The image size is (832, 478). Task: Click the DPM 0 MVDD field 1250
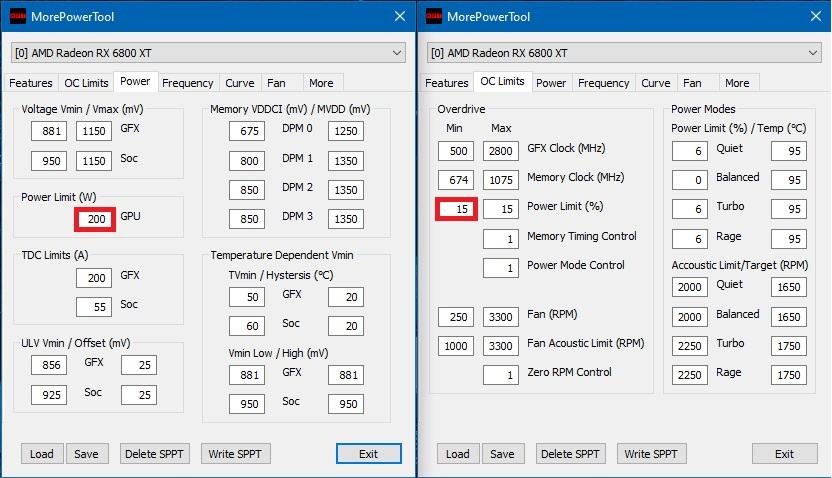point(346,131)
